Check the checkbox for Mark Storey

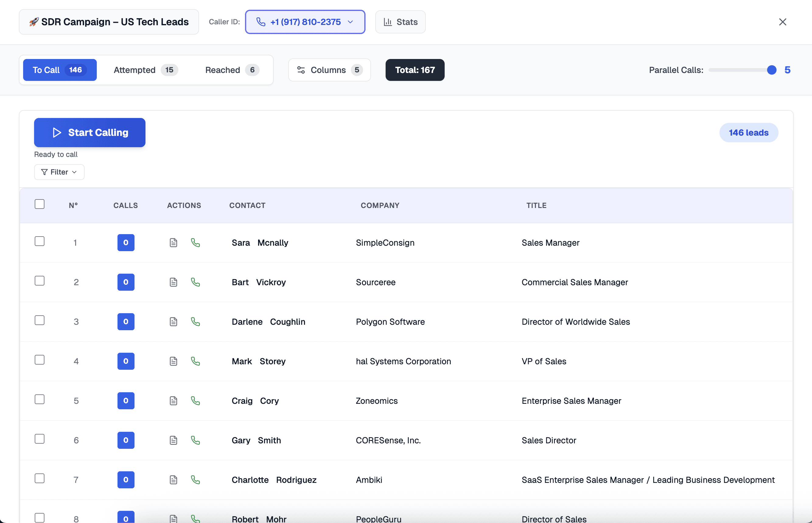tap(40, 360)
